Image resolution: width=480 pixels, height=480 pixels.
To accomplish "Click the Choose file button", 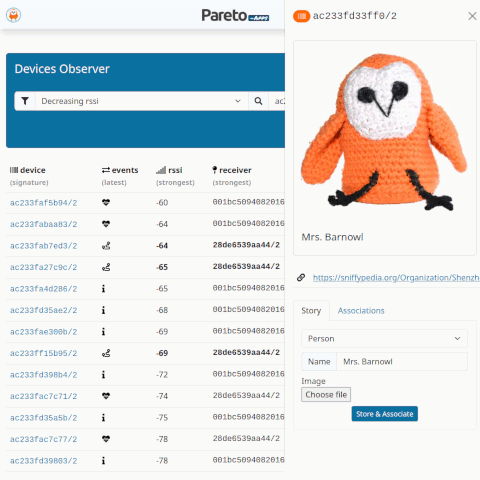I will [x=326, y=395].
